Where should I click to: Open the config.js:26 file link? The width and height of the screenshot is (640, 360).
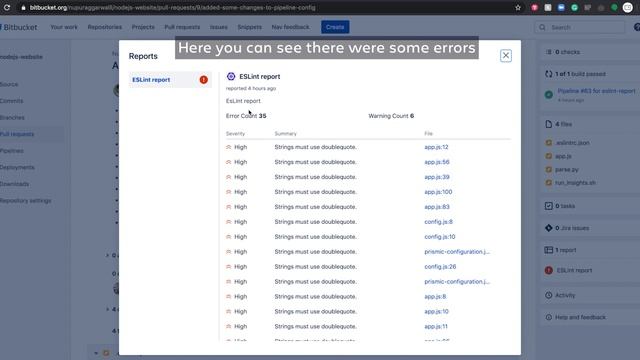tap(440, 267)
